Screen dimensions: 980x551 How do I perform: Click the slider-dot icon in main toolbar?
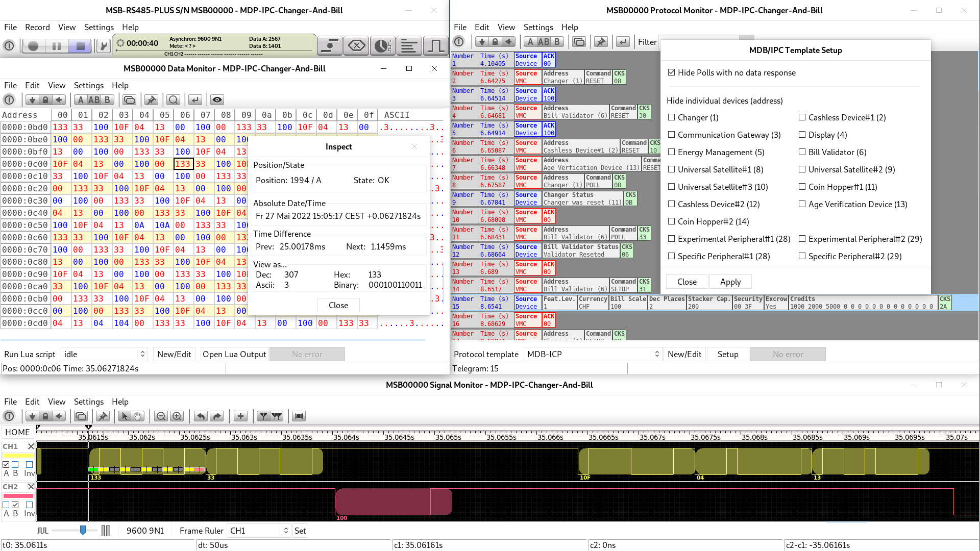click(329, 46)
